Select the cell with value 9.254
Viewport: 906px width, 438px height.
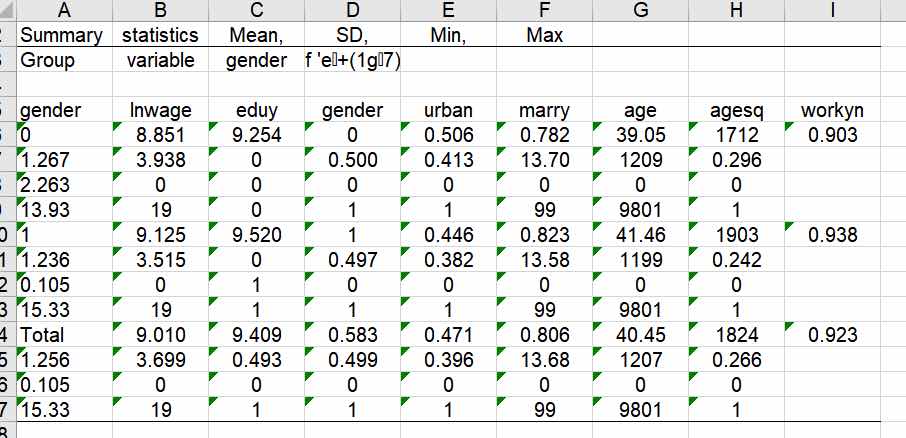tap(256, 135)
